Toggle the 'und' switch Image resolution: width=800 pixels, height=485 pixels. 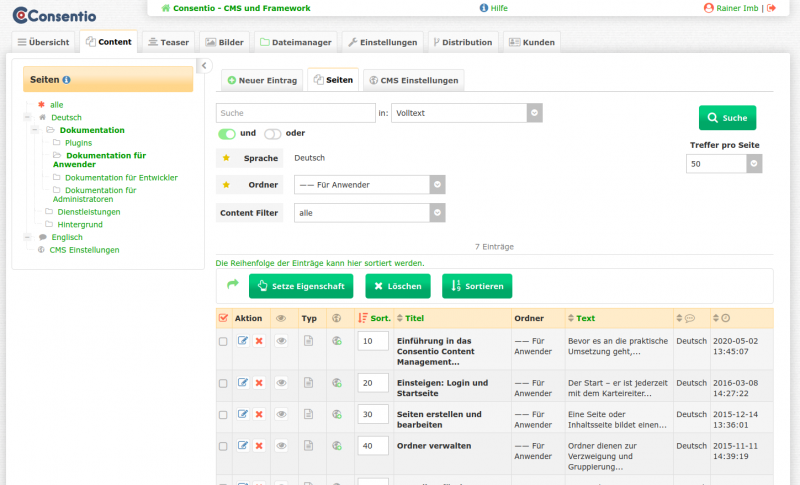point(227,133)
